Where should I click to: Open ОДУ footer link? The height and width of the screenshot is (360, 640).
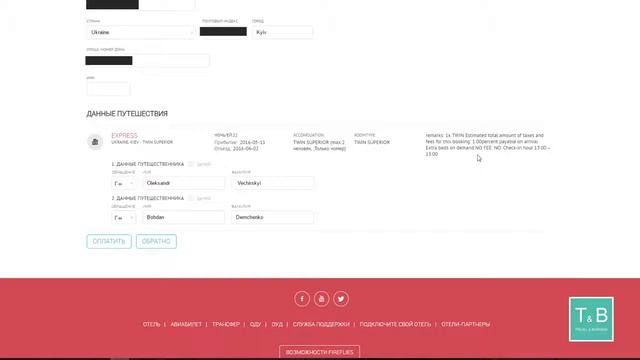(256, 324)
